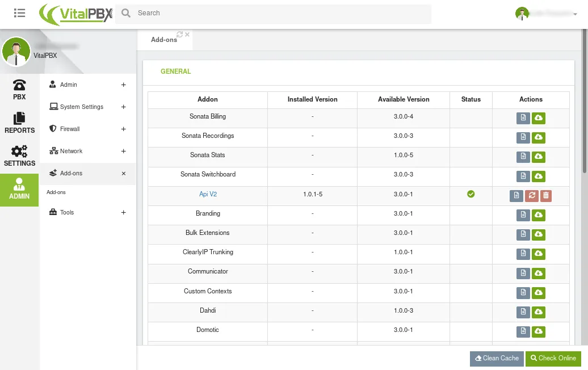Open the SETTINGS gears section
The image size is (588, 370).
(x=19, y=156)
